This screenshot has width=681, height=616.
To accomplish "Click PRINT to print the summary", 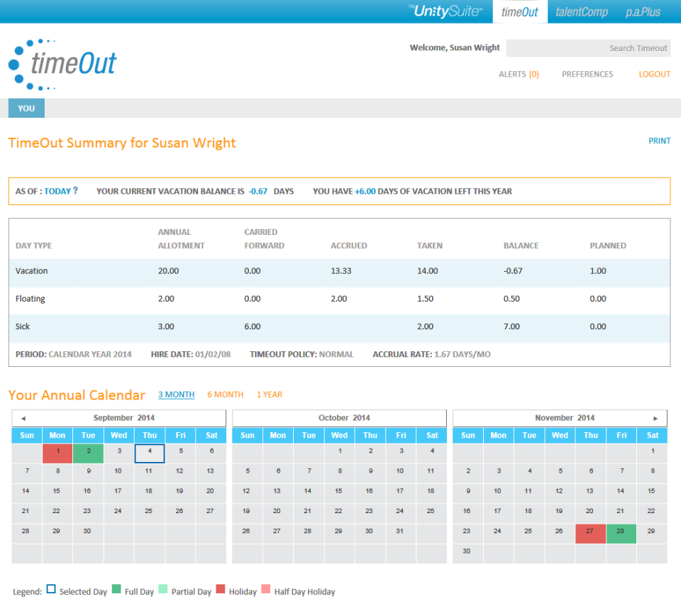I will click(x=660, y=141).
